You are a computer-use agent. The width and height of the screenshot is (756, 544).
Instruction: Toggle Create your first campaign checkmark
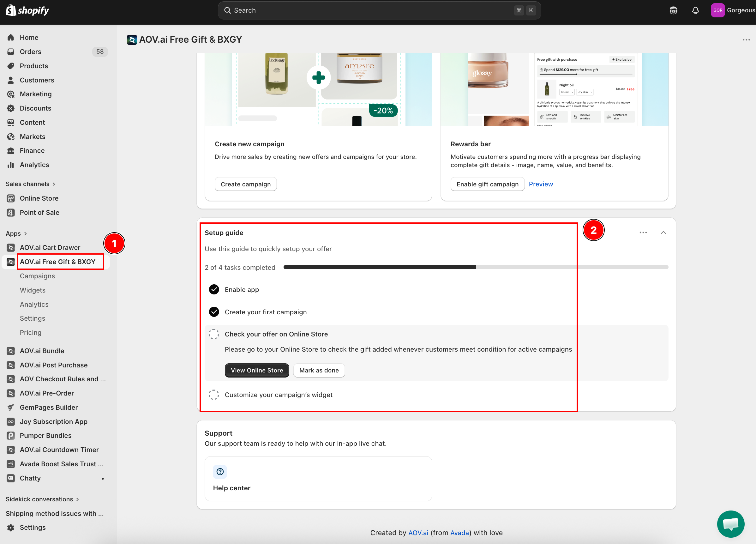pyautogui.click(x=214, y=311)
